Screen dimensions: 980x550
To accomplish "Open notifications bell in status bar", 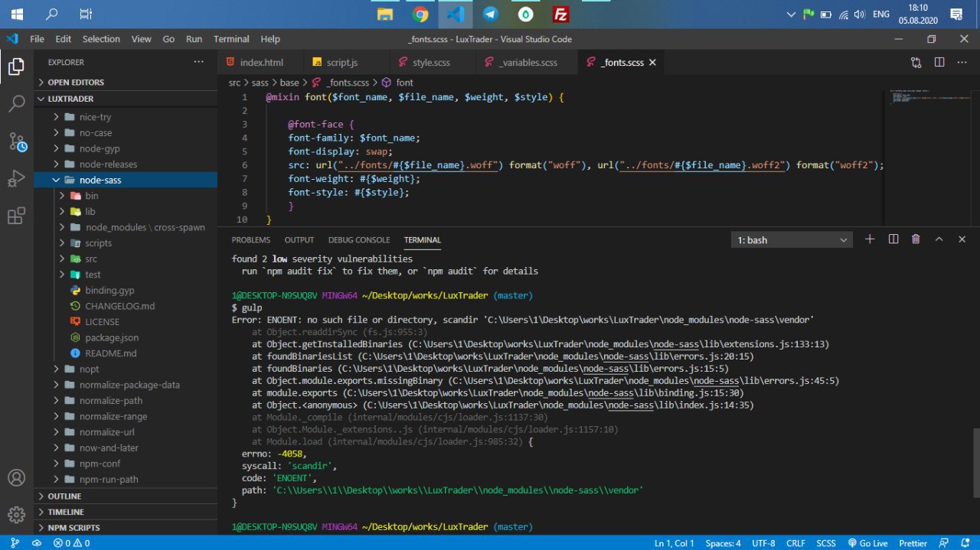I will click(965, 543).
